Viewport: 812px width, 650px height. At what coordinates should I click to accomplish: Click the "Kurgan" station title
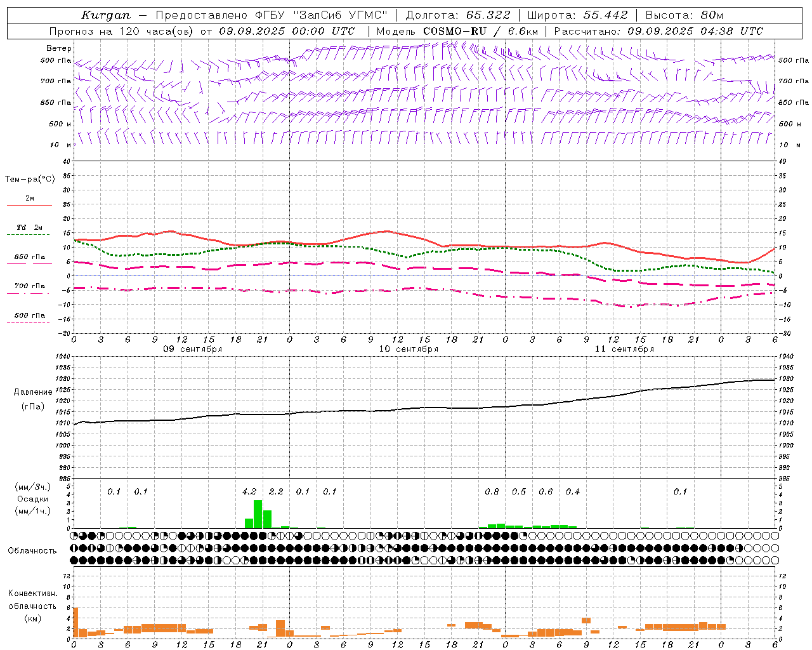[x=106, y=15]
